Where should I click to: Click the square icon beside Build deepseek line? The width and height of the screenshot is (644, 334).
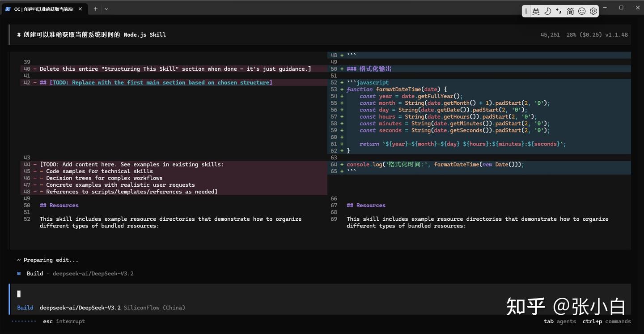pos(19,273)
